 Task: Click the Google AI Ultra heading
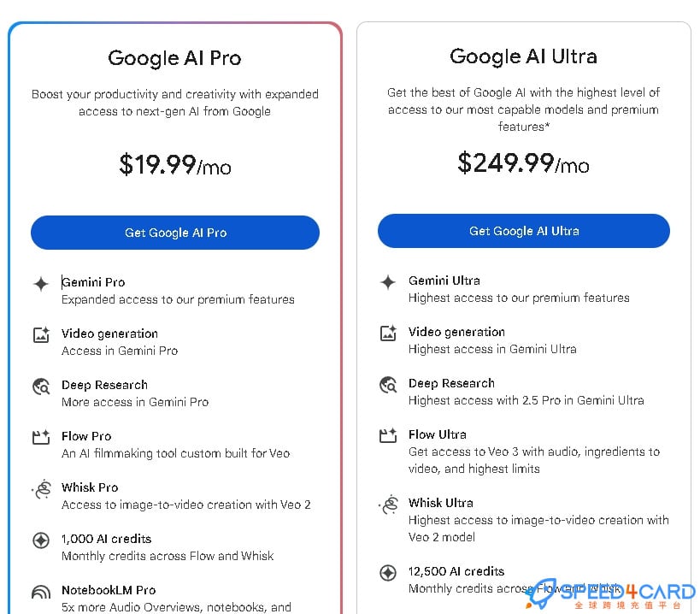[x=523, y=56]
